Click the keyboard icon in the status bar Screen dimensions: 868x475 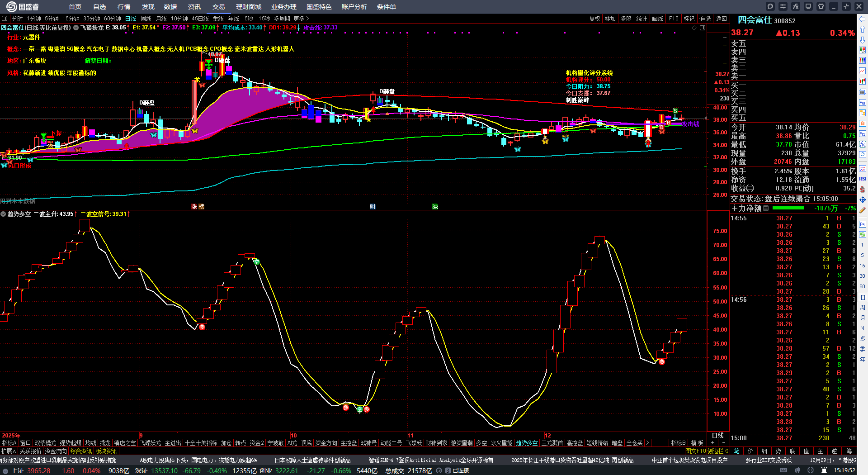(x=783, y=470)
